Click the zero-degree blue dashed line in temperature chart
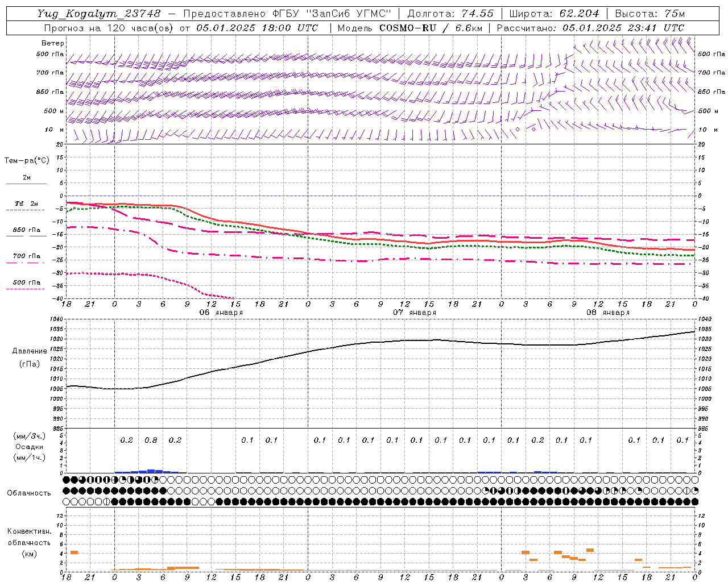 coord(381,196)
